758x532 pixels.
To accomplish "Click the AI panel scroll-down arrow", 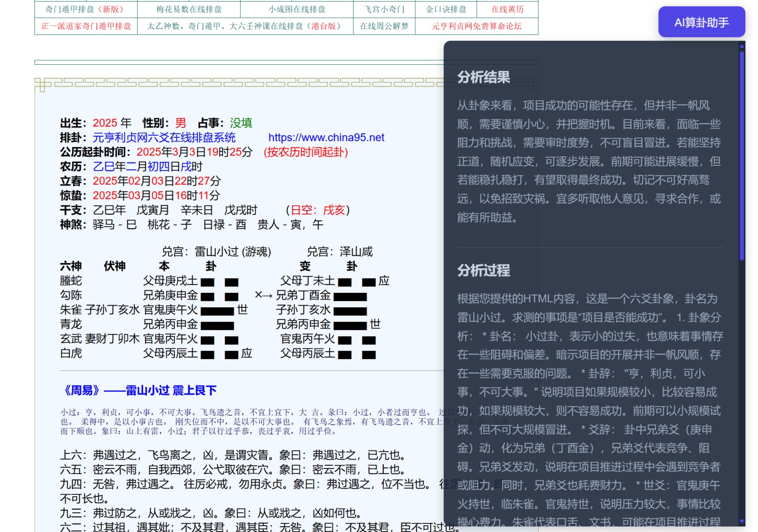I will tap(742, 521).
